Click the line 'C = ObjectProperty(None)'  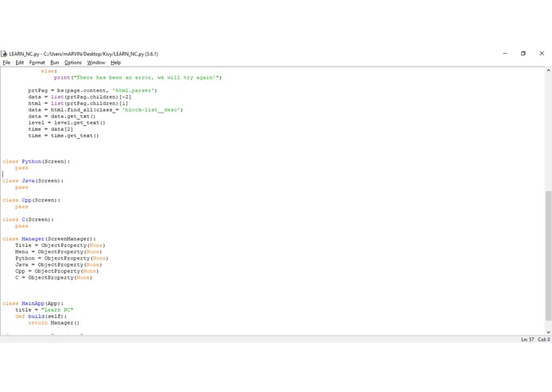(53, 278)
